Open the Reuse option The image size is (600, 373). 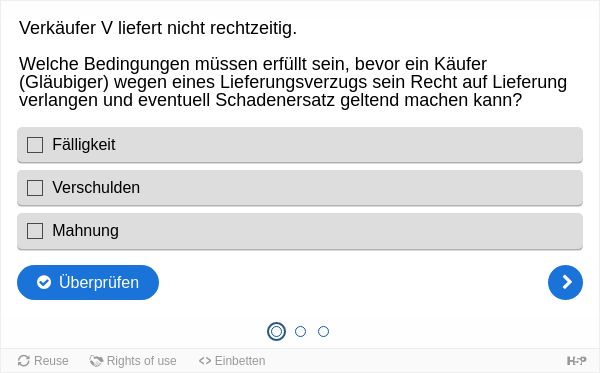[x=43, y=361]
